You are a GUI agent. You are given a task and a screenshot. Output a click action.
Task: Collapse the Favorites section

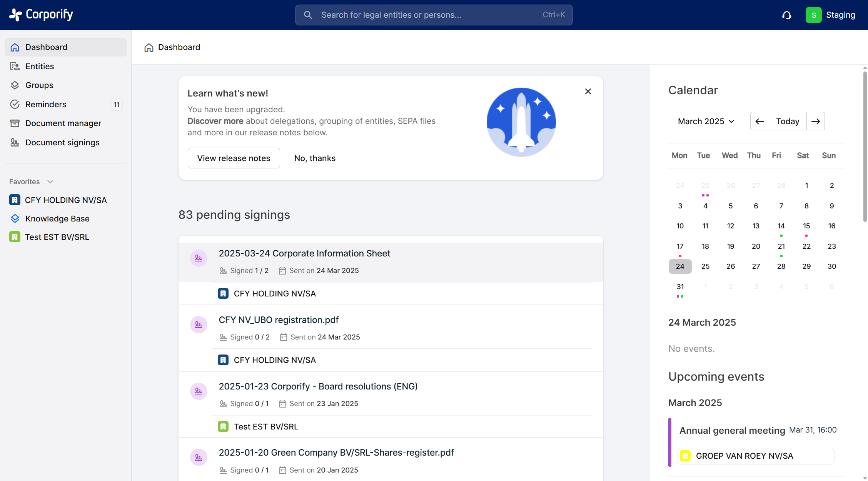click(x=50, y=182)
